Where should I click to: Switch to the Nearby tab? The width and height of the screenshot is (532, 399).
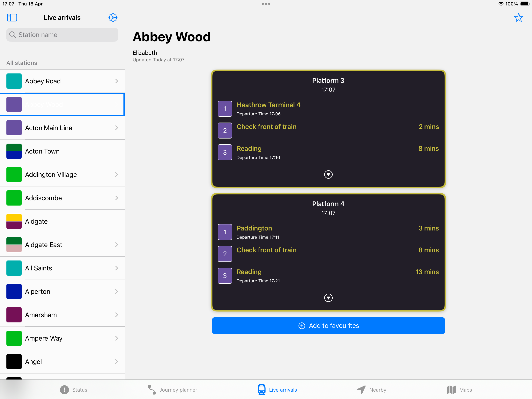click(x=371, y=390)
